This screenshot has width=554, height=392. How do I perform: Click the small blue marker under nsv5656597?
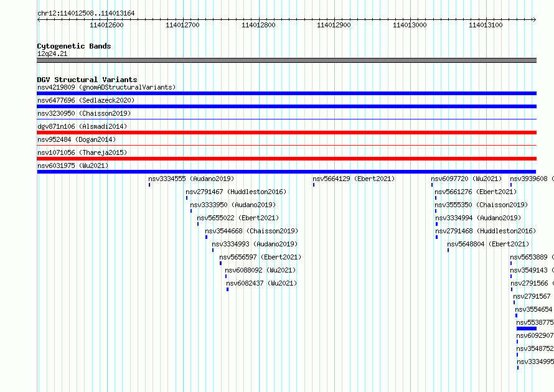pyautogui.click(x=221, y=263)
